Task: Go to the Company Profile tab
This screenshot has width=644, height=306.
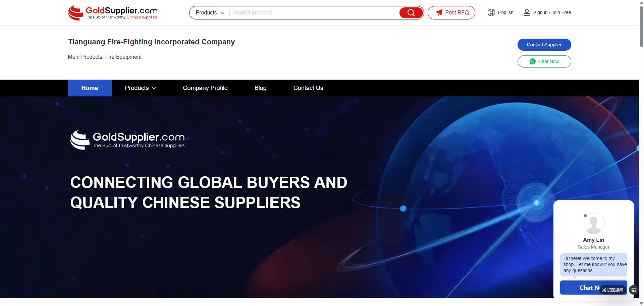Action: click(x=205, y=88)
